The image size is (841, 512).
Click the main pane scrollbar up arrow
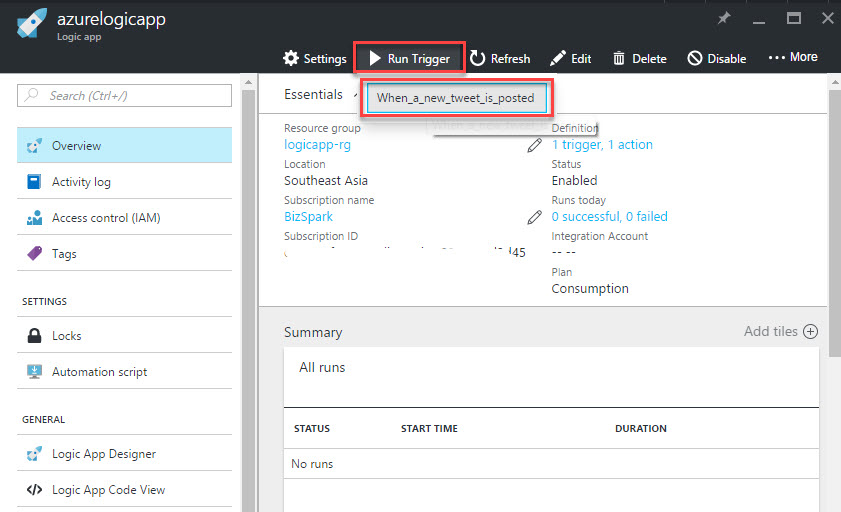coord(835,83)
